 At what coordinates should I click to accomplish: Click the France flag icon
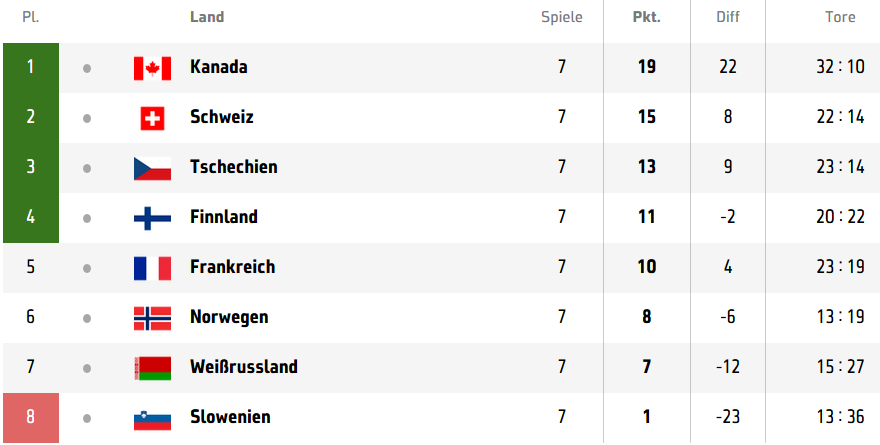[152, 268]
